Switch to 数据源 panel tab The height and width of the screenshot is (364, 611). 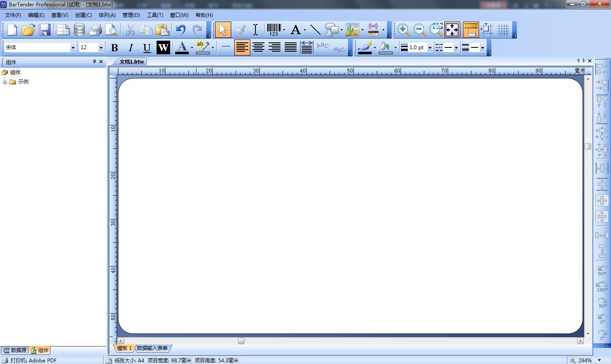coord(15,350)
